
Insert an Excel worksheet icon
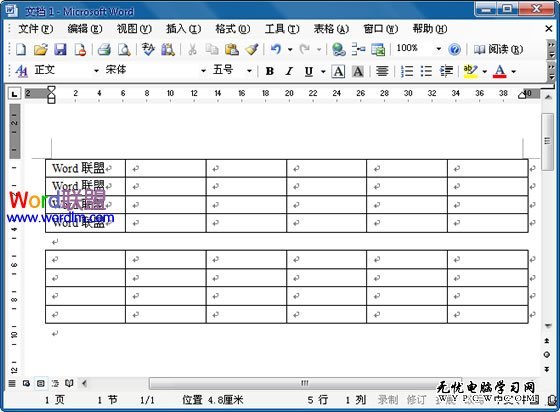point(378,49)
